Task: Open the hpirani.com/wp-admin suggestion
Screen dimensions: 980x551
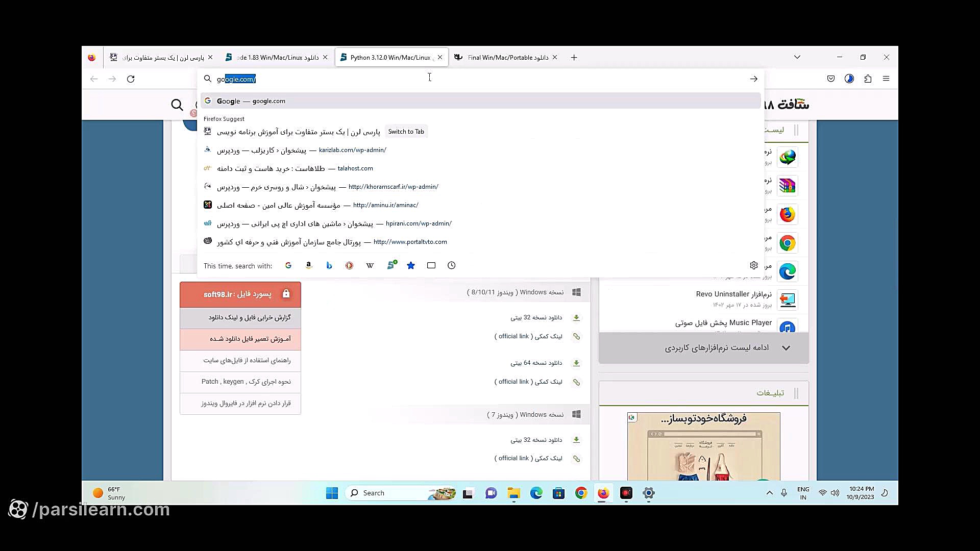Action: (480, 223)
